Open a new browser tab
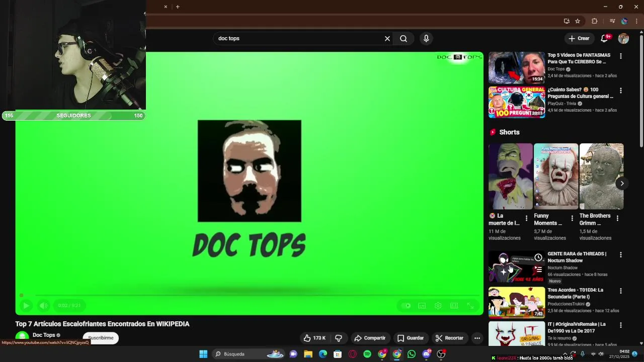The width and height of the screenshot is (644, 362). click(178, 7)
